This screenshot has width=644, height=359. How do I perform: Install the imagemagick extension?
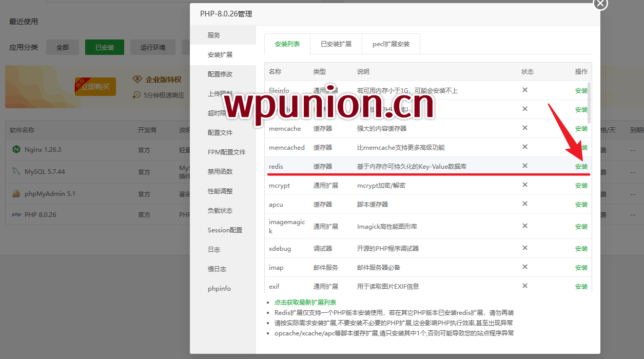coord(581,227)
